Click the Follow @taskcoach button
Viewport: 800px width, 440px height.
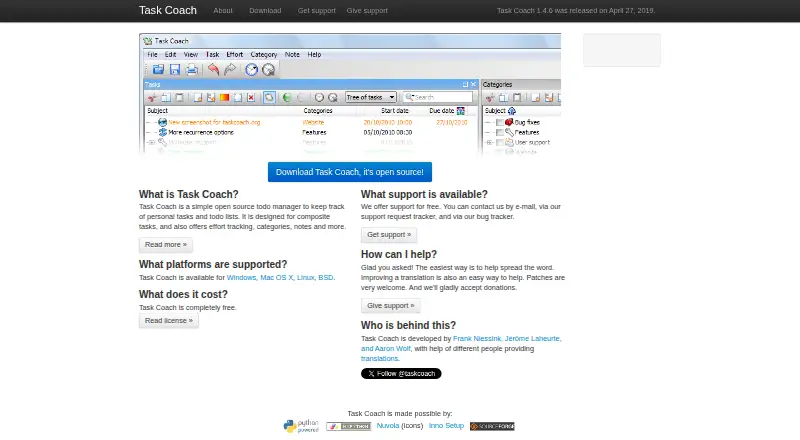(401, 374)
